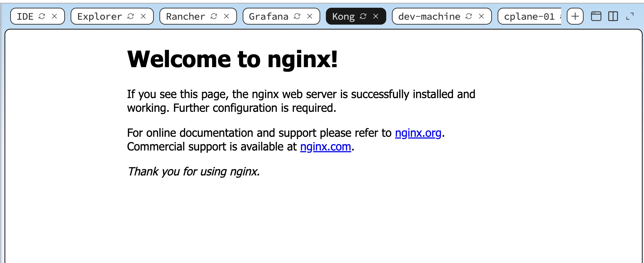
Task: Add a new tab with plus button
Action: click(575, 16)
